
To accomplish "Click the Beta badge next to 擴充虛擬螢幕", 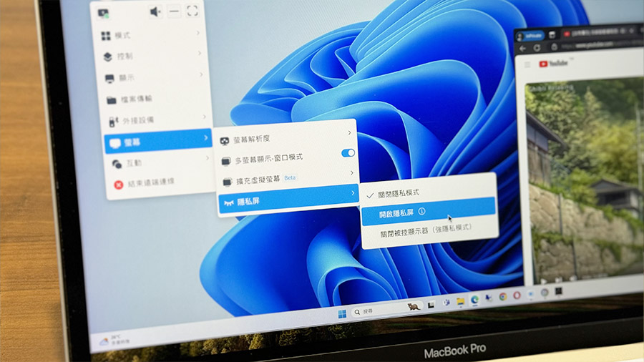I will click(290, 177).
